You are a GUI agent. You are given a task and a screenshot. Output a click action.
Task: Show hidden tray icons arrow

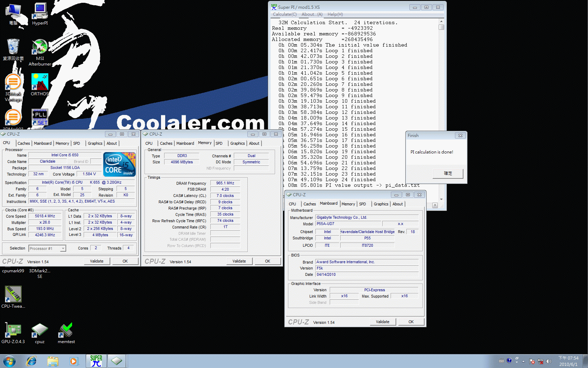point(523,361)
